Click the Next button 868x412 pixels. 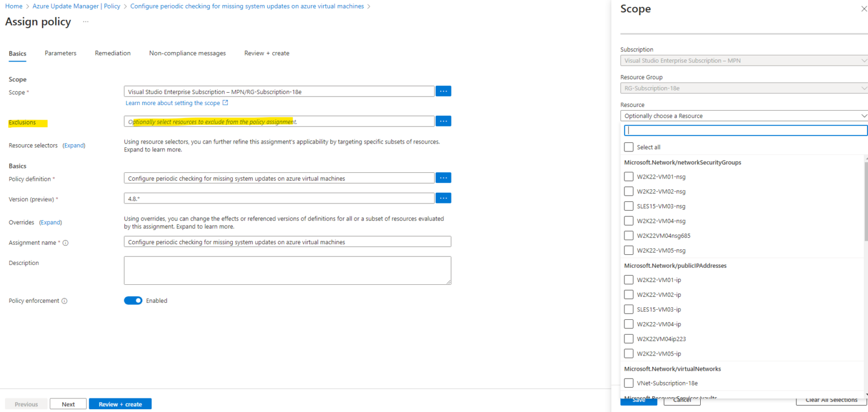68,404
